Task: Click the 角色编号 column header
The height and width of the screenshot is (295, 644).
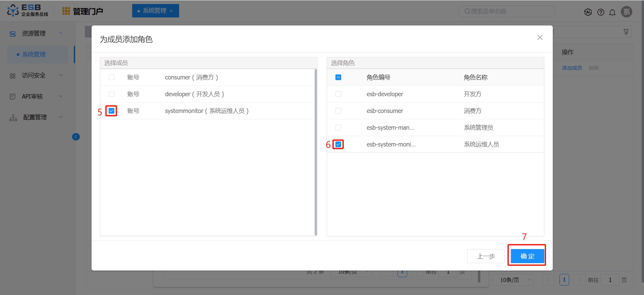Action: click(378, 77)
